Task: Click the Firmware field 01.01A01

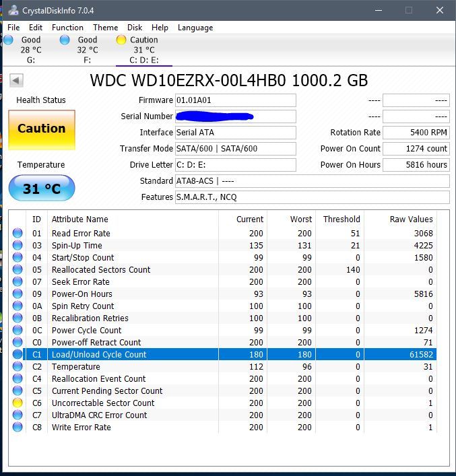Action: tap(236, 100)
